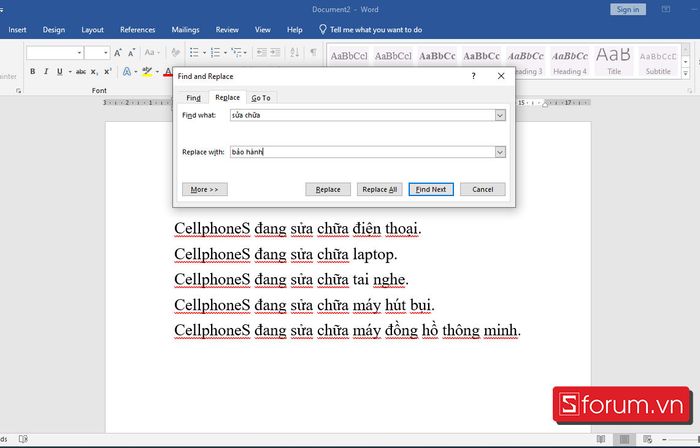Open Ribbon Display Options in title bar
Viewport: 700px width, 448px height.
tap(666, 9)
